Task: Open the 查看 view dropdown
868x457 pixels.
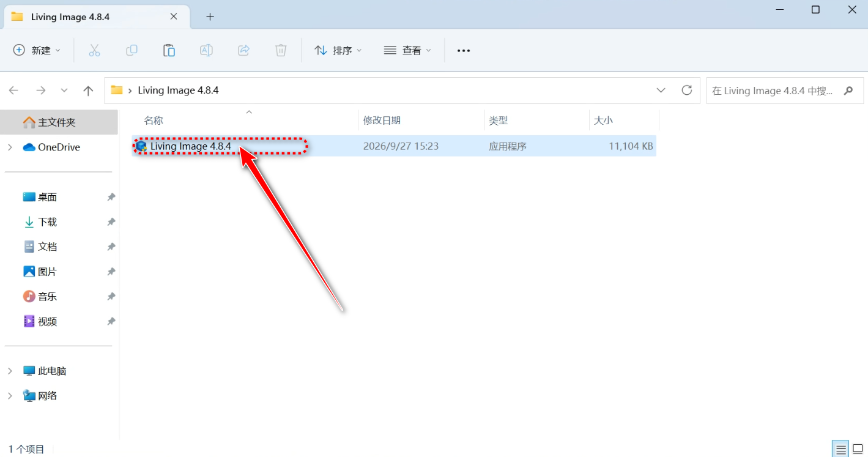Action: point(407,50)
